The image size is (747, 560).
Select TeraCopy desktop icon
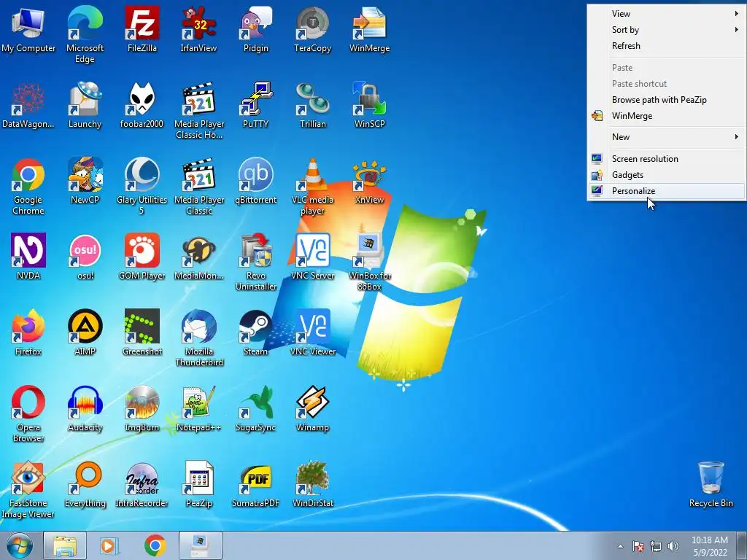(x=312, y=29)
